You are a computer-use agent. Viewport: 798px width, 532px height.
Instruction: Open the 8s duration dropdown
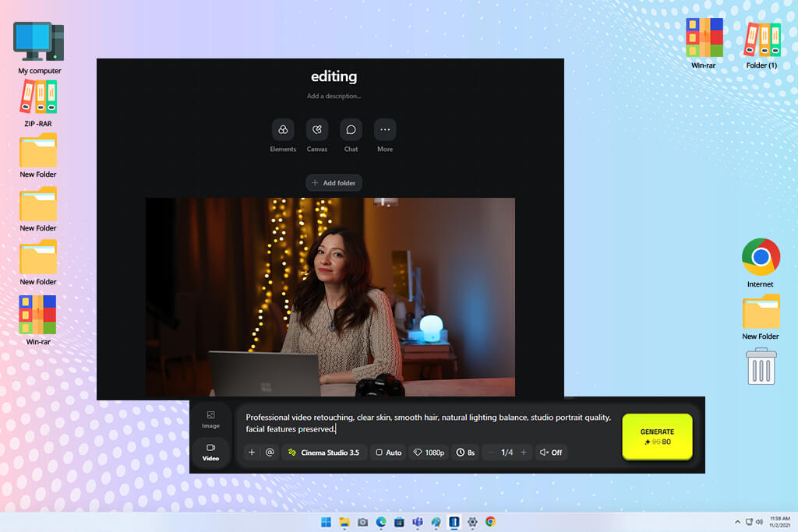point(466,452)
